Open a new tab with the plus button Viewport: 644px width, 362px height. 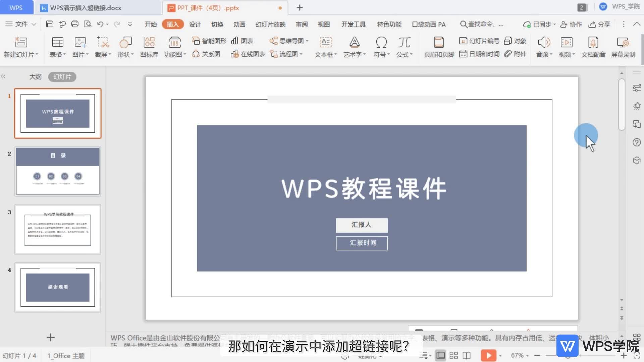(x=300, y=7)
